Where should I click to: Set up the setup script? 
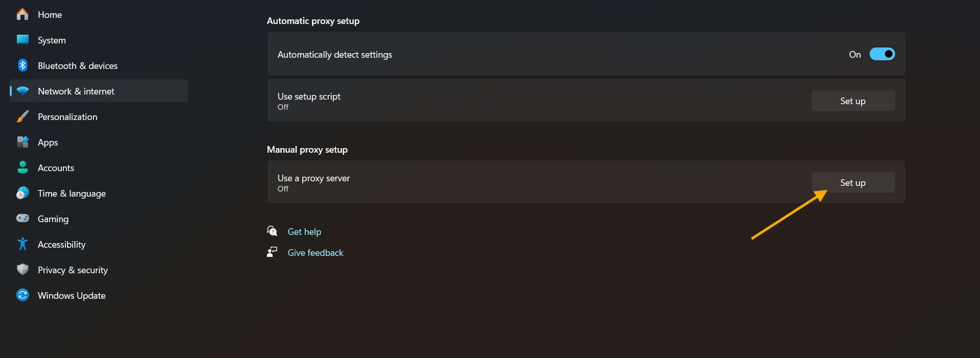coord(853,101)
